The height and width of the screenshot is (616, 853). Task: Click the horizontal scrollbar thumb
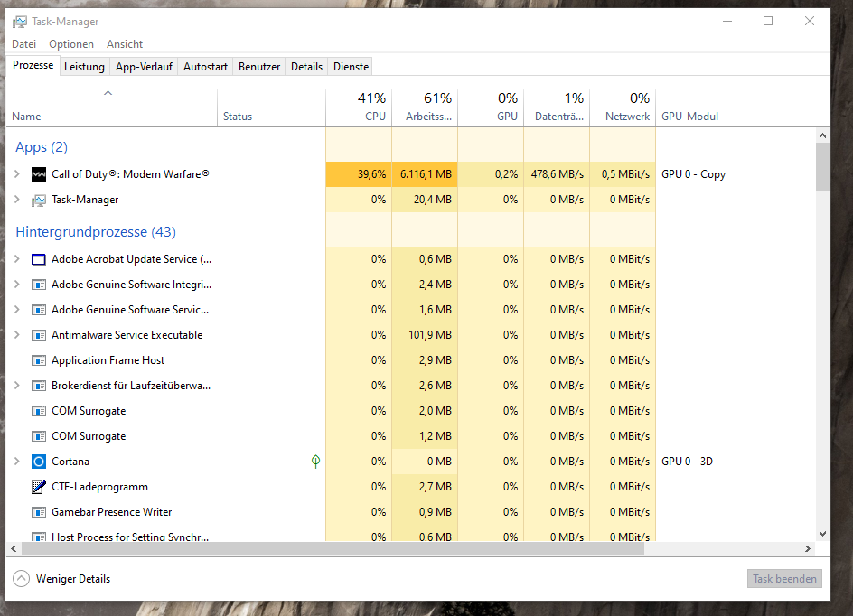[333, 548]
